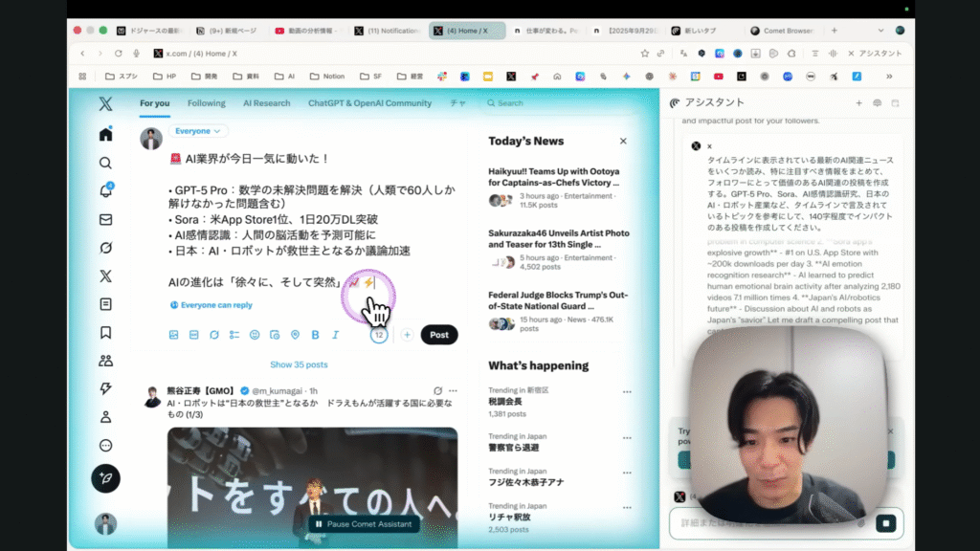Bookmark this page with the star icon
The image size is (980, 551).
click(x=645, y=54)
